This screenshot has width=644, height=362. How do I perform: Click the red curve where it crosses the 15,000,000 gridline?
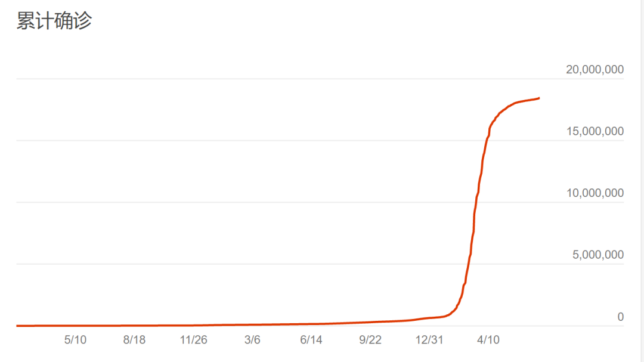(488, 140)
